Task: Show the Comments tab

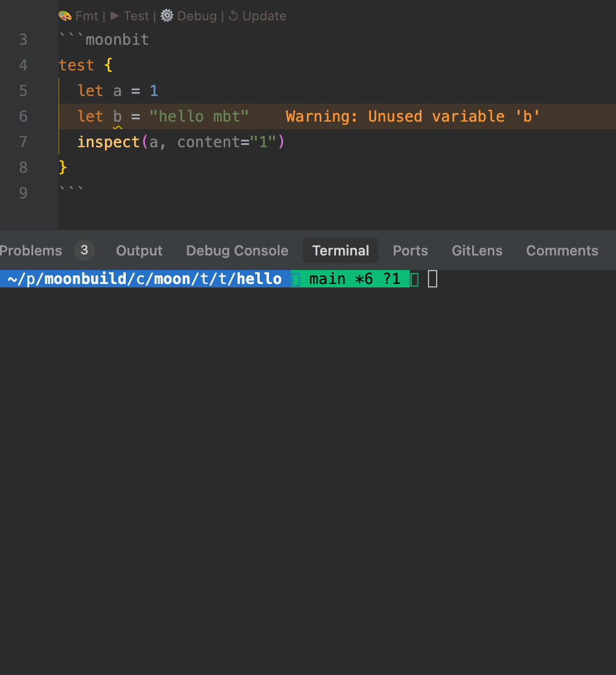Action: 562,251
